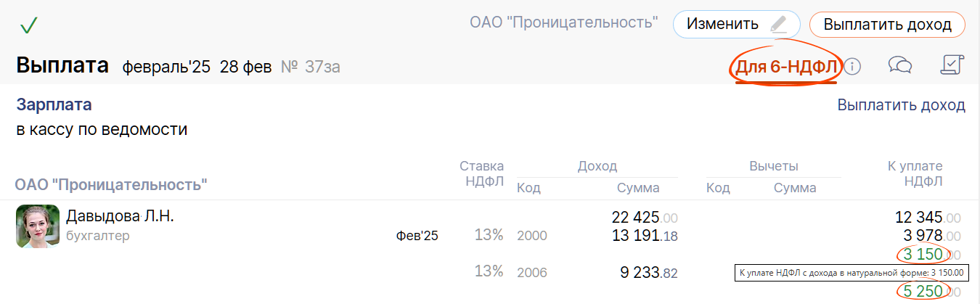980x304 pixels.
Task: Open the info icon next to Для 6-НДФЛ
Action: pyautogui.click(x=852, y=67)
